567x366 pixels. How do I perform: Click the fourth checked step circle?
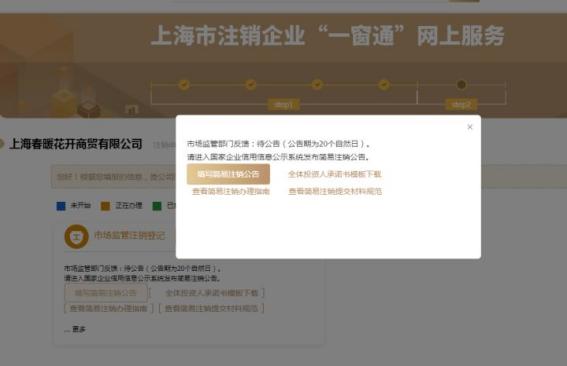tap(384, 85)
